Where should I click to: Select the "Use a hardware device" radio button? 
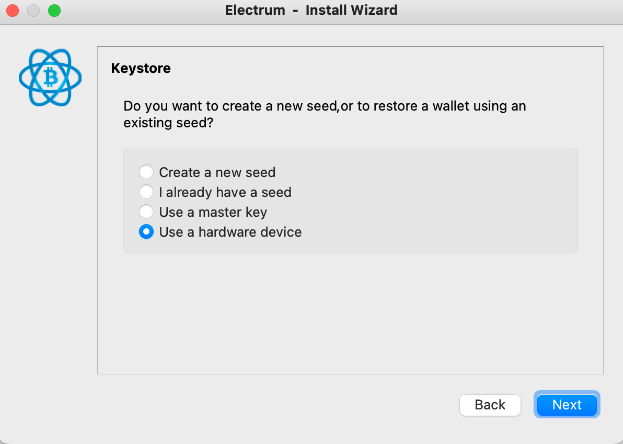[x=147, y=232]
